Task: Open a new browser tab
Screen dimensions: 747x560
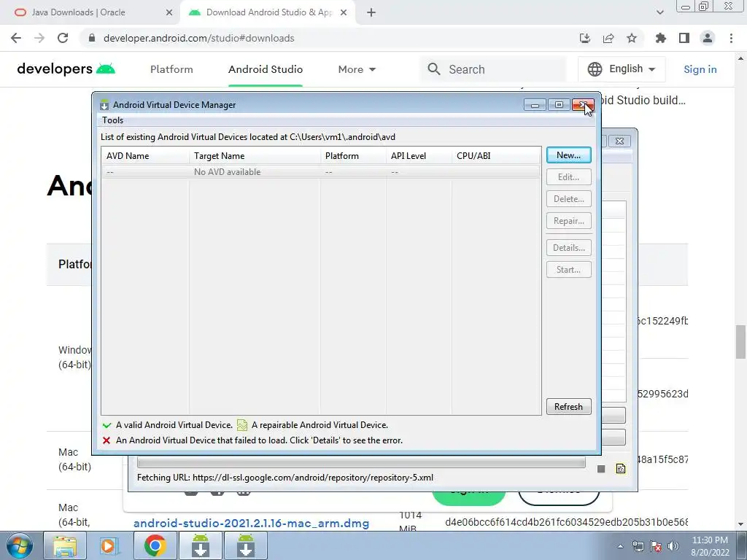Action: (371, 12)
